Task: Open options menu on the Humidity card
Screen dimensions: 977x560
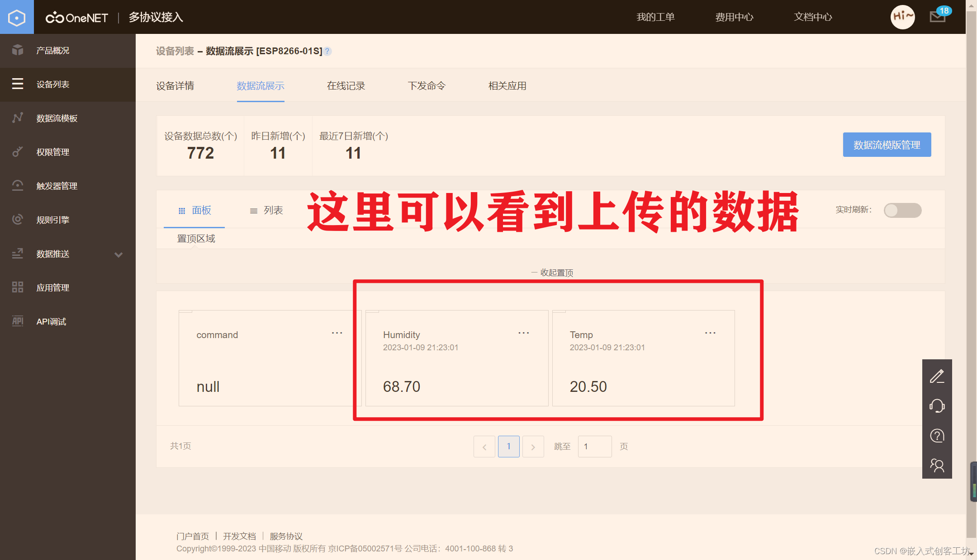Action: pyautogui.click(x=523, y=333)
